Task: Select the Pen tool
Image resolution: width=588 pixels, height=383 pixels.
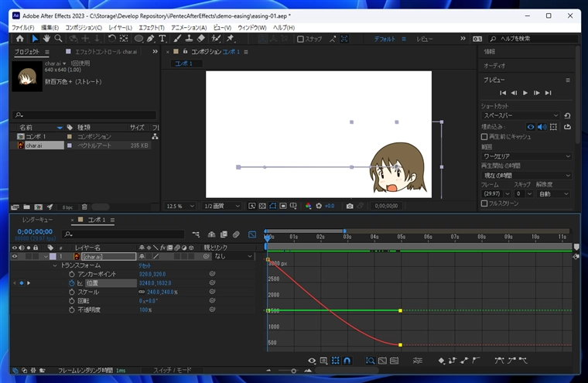Action: 150,38
